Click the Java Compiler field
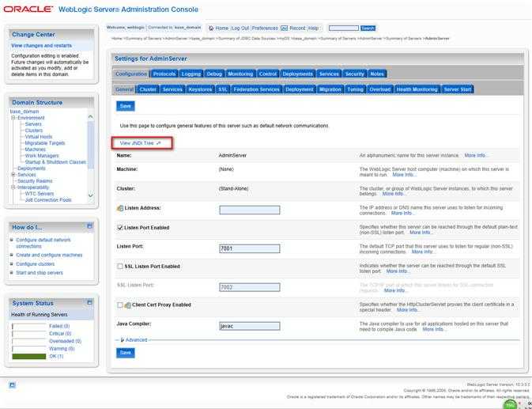 (x=250, y=326)
